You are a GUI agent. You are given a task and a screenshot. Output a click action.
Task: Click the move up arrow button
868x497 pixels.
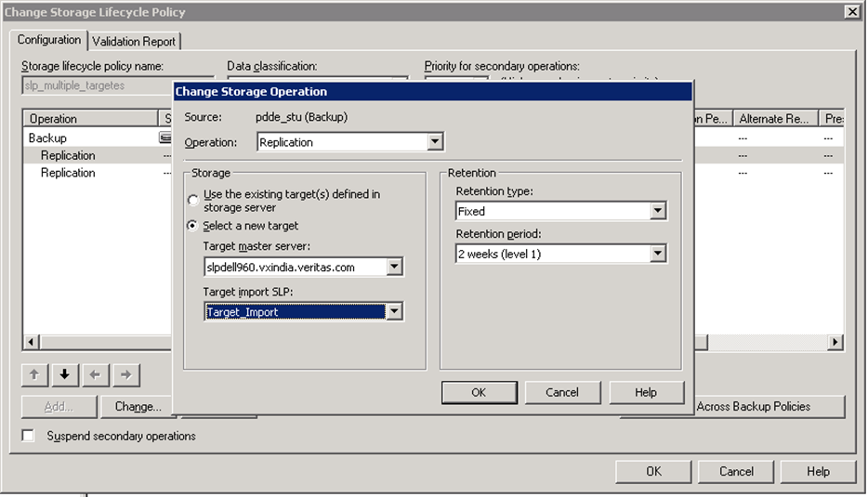[x=34, y=374]
